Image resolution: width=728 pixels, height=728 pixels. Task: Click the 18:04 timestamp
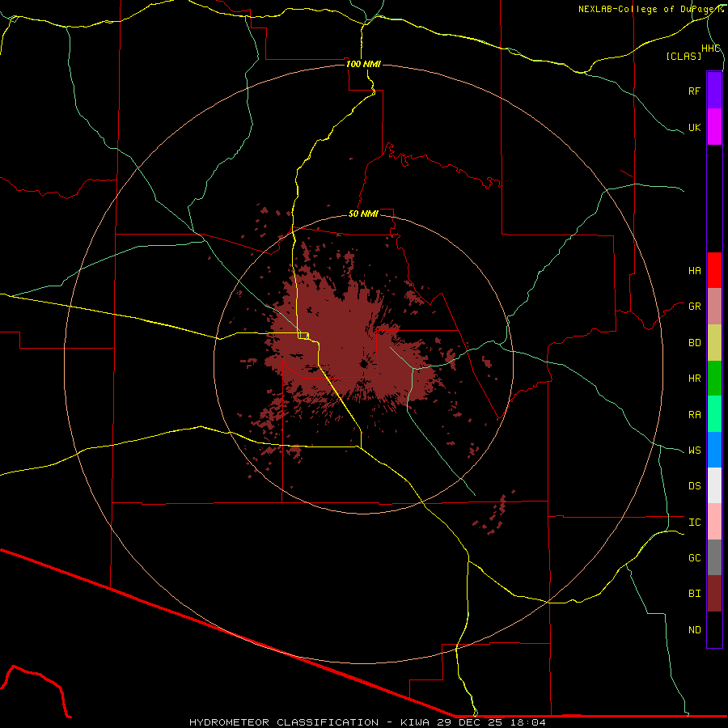(x=529, y=722)
